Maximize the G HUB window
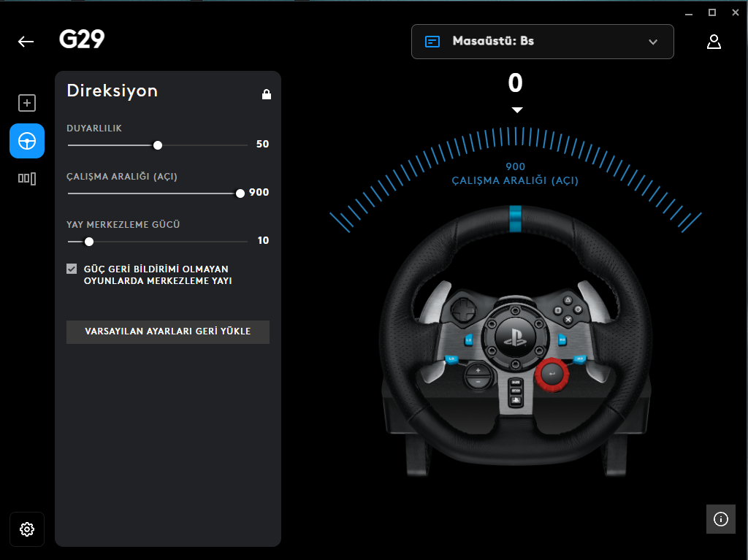The width and height of the screenshot is (748, 560). coord(712,13)
